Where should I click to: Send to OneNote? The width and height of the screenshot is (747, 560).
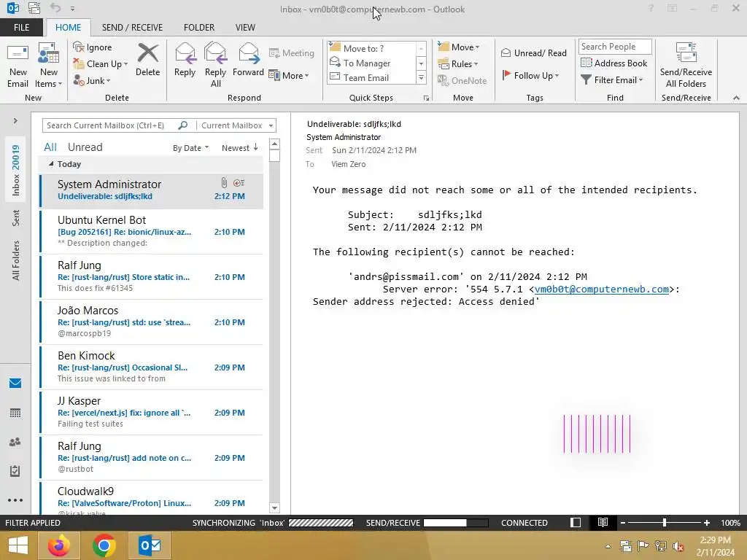click(462, 80)
